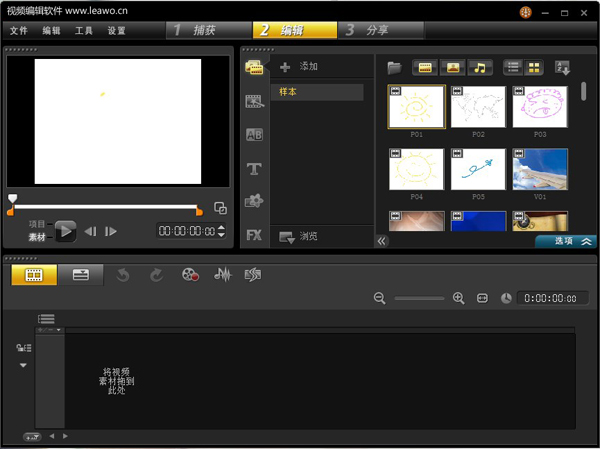Toggle showing photos in library

[453, 68]
